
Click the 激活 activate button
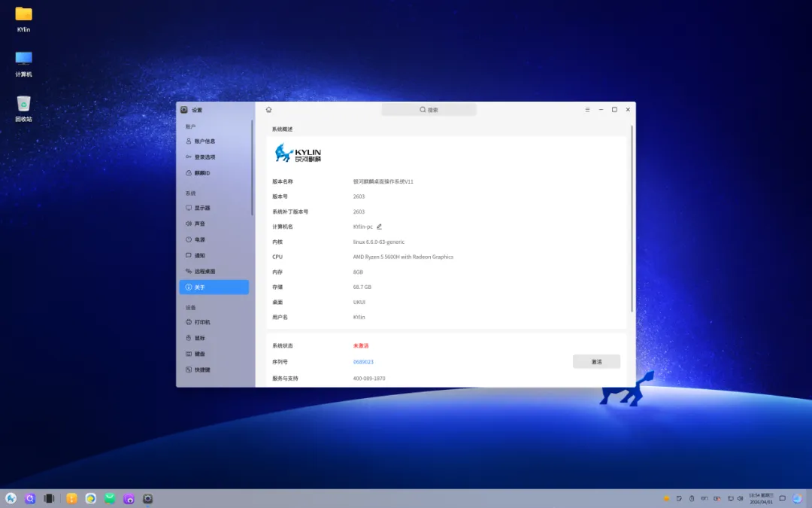[596, 362]
